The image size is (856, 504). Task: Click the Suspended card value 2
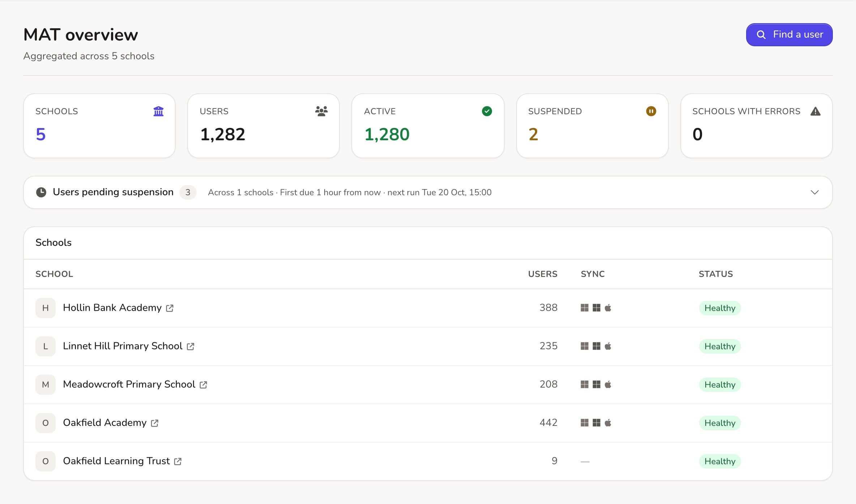pos(533,134)
